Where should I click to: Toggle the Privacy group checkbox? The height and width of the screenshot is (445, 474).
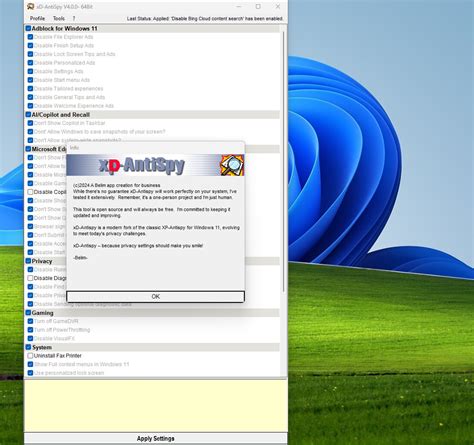[x=28, y=261]
